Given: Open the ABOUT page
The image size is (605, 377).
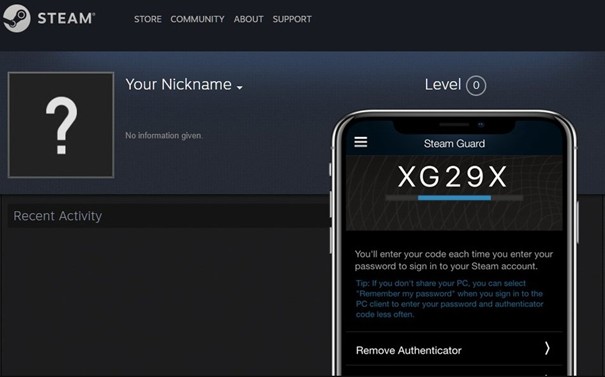Looking at the screenshot, I should (x=248, y=19).
